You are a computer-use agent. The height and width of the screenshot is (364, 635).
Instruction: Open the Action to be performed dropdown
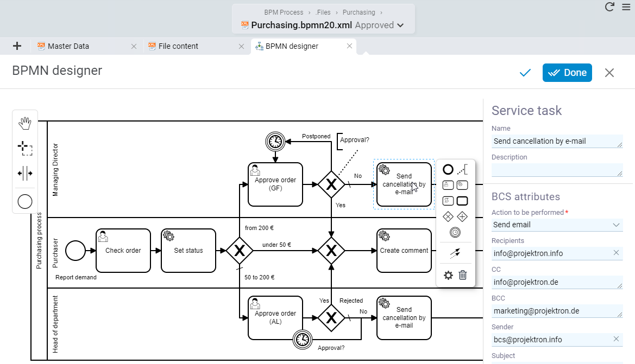[557, 225]
